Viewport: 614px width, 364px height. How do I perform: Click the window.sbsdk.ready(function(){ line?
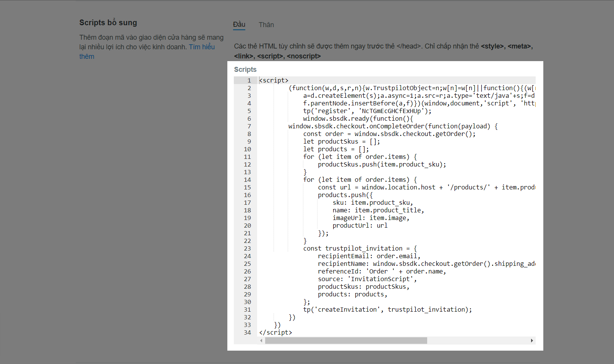point(358,118)
